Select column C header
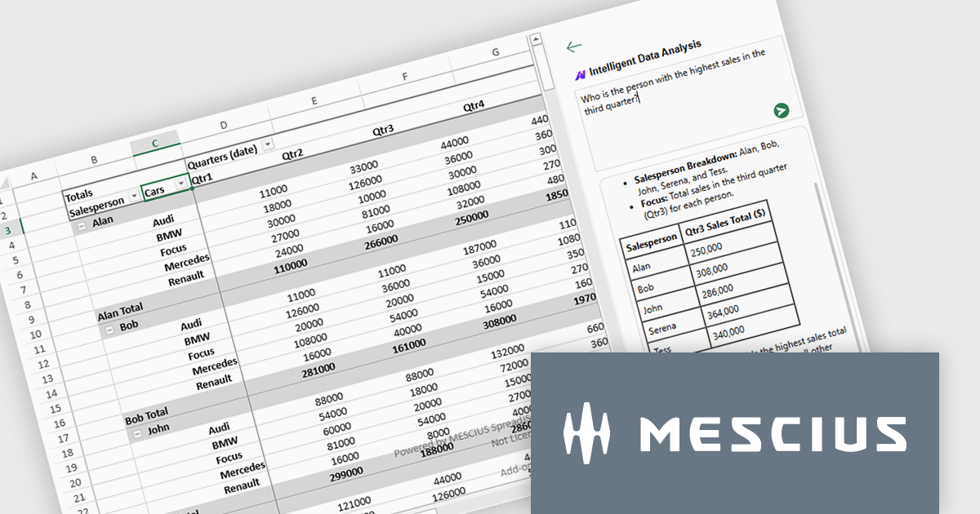980x514 pixels. point(155,144)
